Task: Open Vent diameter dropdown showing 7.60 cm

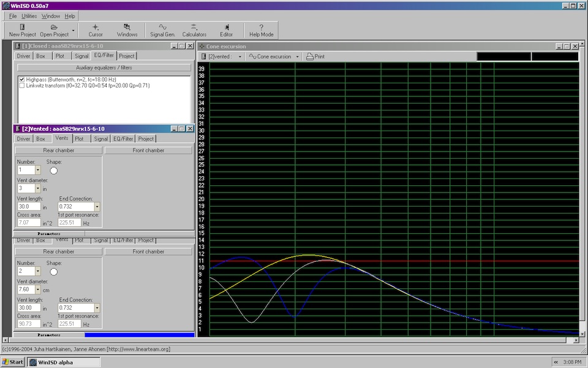Action: 37,289
